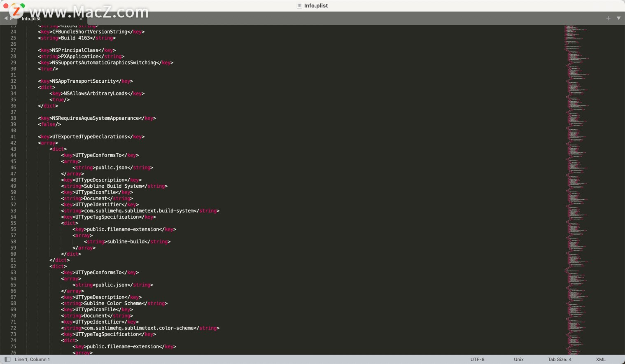
Task: Click NSSupportsAutomaticGraphicsSwitching key
Action: click(x=104, y=63)
